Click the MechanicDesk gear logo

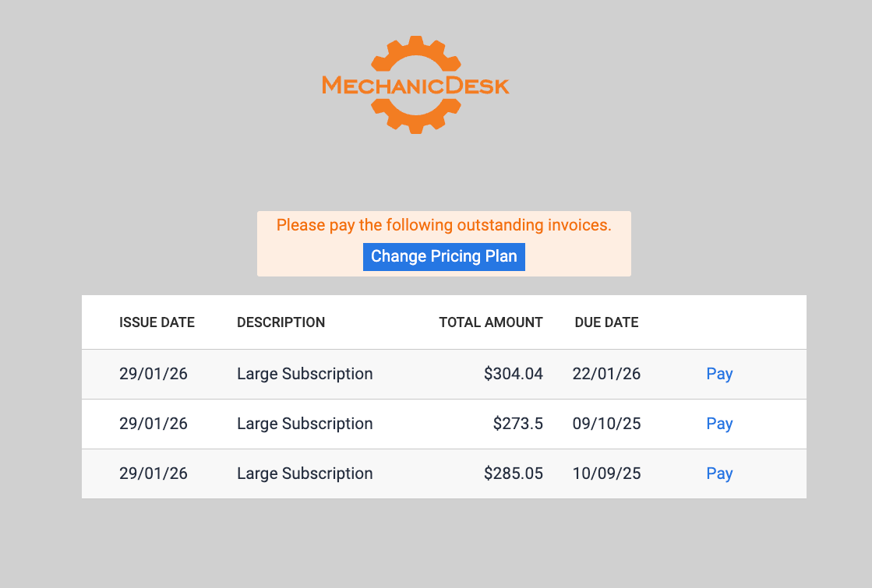(x=415, y=84)
